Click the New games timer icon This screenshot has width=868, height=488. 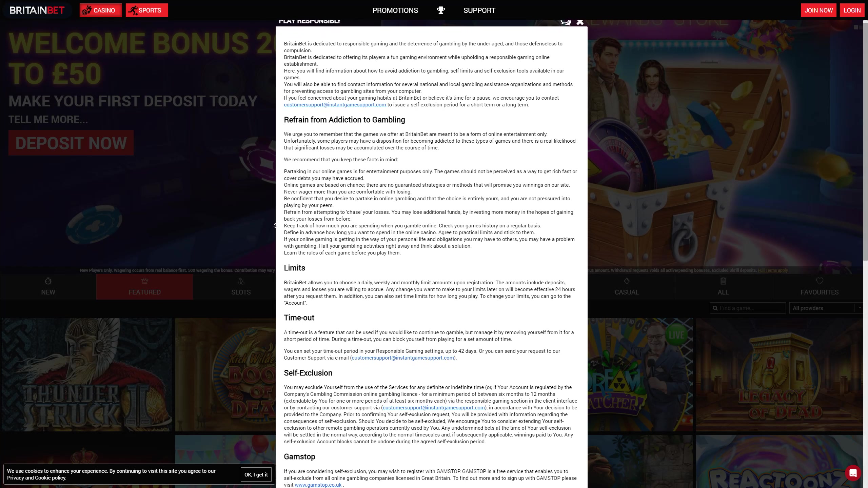pyautogui.click(x=48, y=281)
